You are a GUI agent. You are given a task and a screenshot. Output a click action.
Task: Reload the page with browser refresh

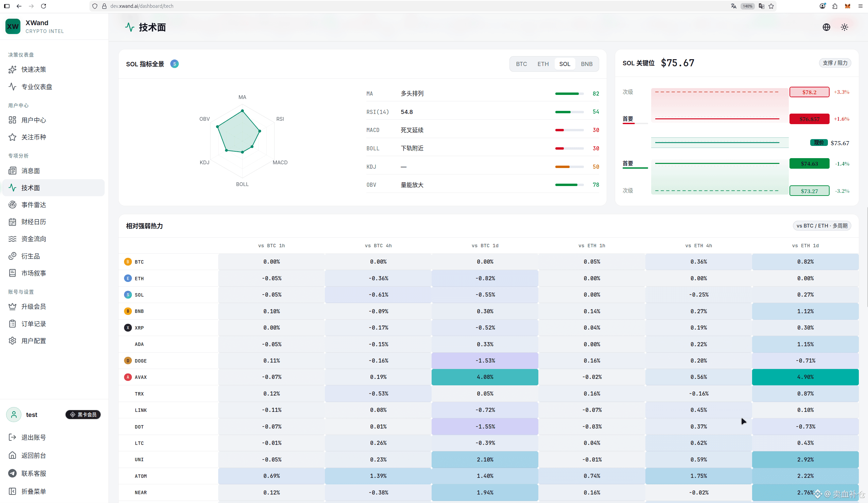point(44,6)
